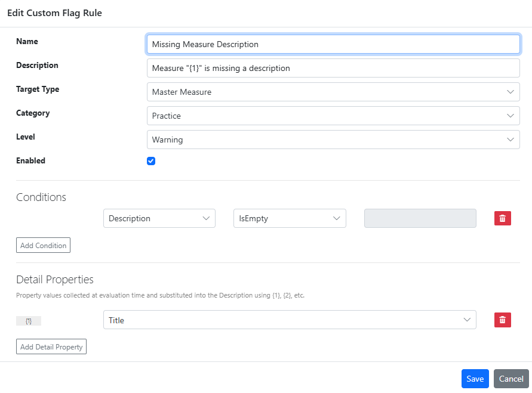The width and height of the screenshot is (532, 393).
Task: Open the condition property dropdown showing Description
Action: (159, 218)
